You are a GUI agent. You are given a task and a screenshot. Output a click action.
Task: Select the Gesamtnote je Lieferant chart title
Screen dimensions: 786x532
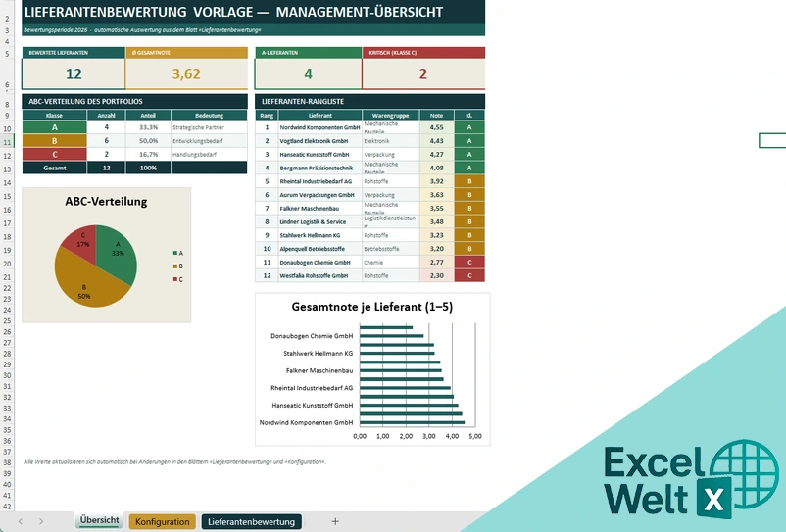click(372, 307)
